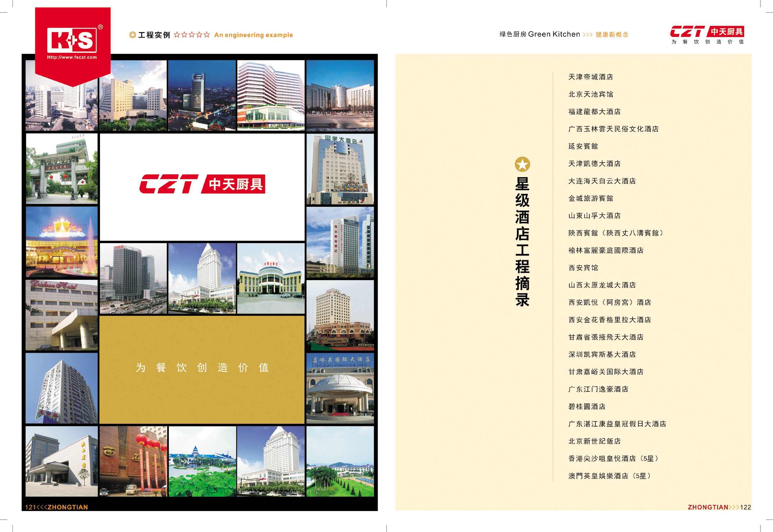Select the list entry 山東山孚大酒店
The width and height of the screenshot is (773, 532).
(595, 216)
